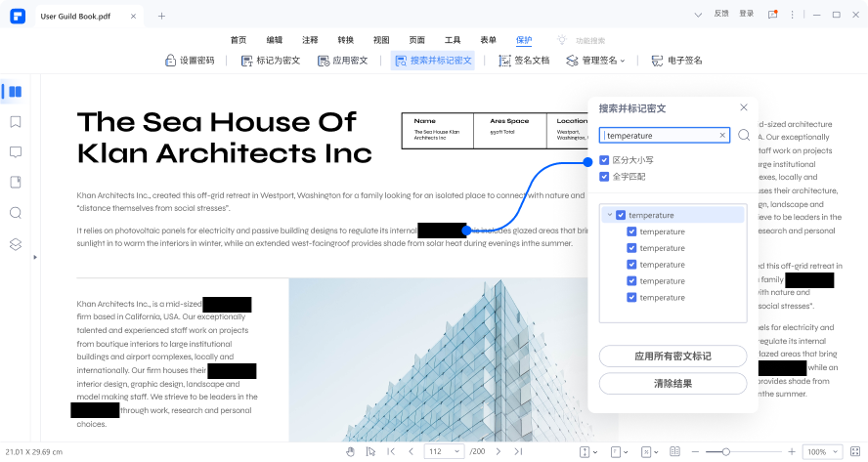Collapse the temperature results tree group
Screen dimensions: 868x462
[610, 215]
